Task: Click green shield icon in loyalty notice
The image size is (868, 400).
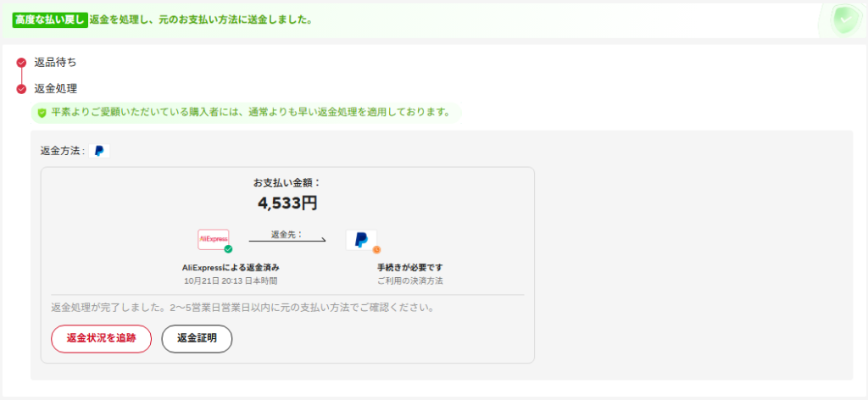Action: (x=42, y=113)
